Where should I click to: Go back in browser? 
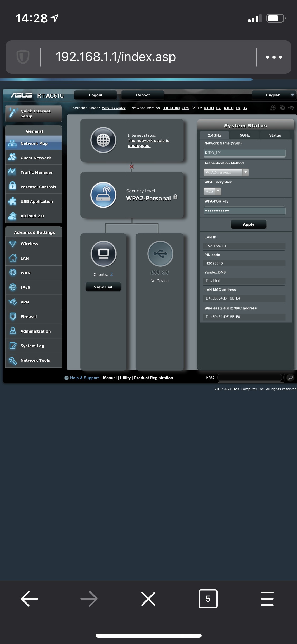tap(30, 599)
